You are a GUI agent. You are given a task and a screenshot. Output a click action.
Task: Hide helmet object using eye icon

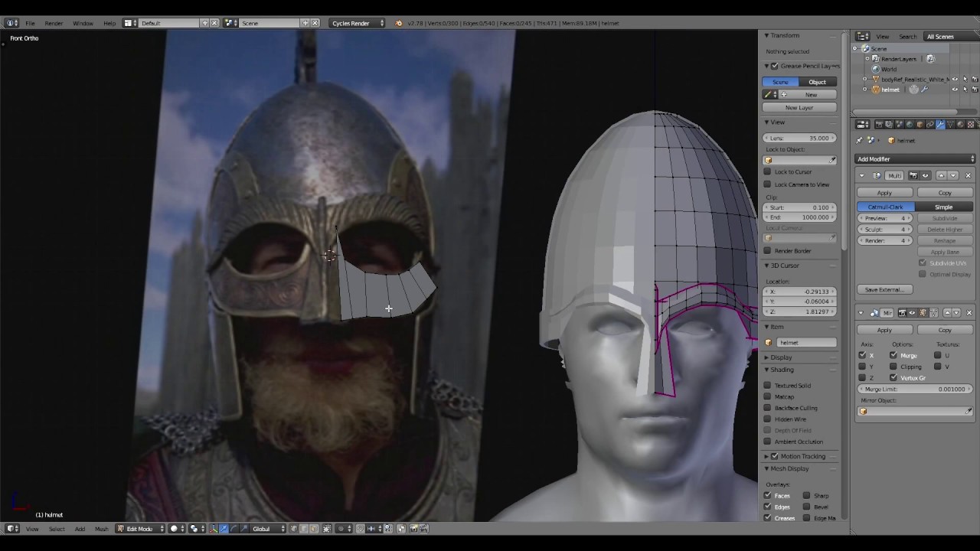(x=955, y=89)
